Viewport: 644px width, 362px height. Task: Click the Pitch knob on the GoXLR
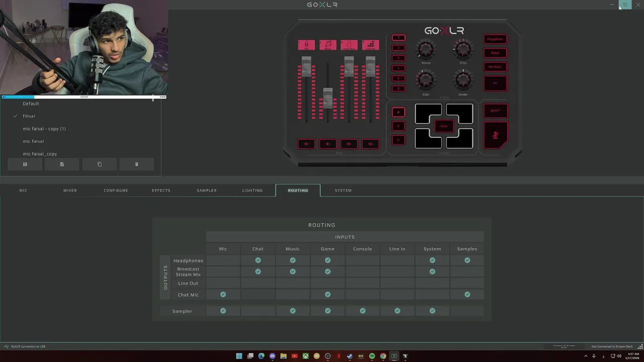tap(463, 49)
